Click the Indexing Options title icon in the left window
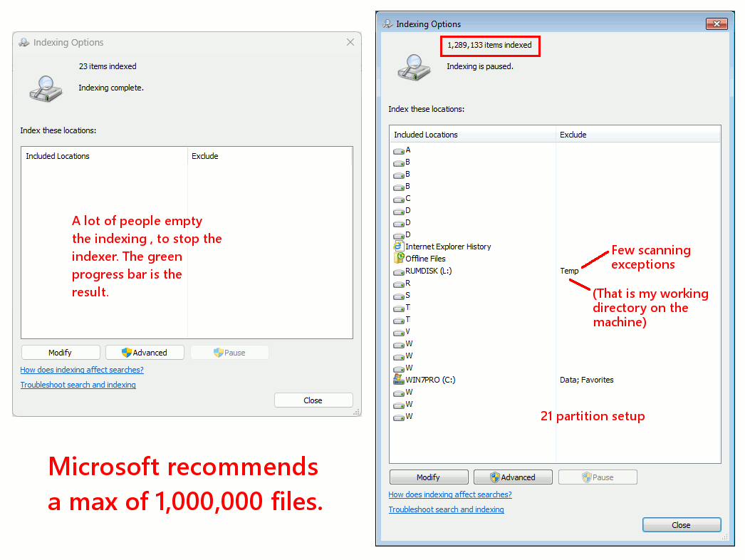745x560 pixels. click(24, 42)
